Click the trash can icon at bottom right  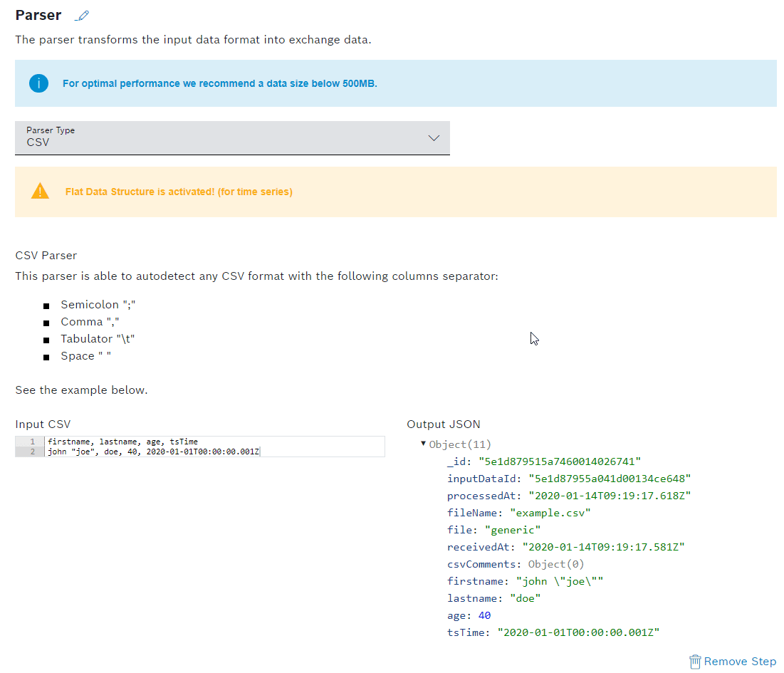[695, 662]
